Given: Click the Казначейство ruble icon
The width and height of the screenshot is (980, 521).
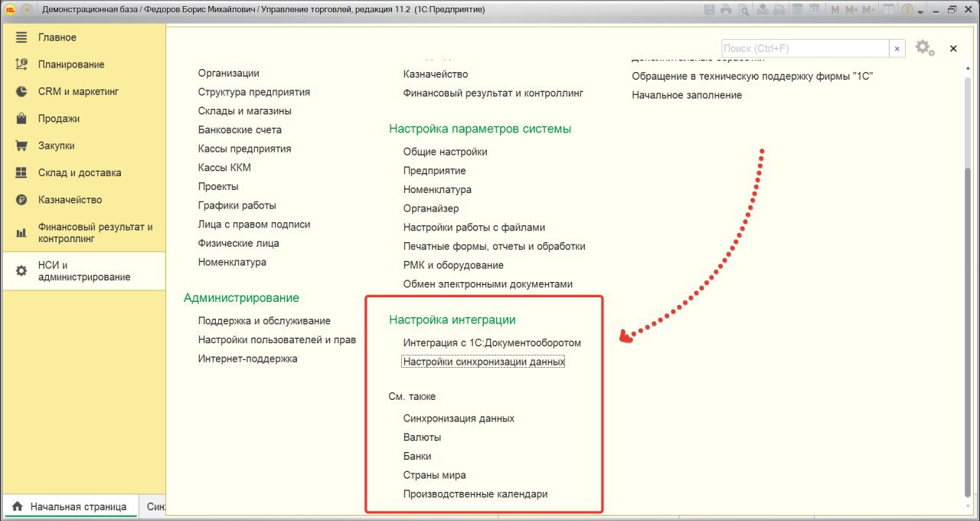Looking at the screenshot, I should click(x=21, y=200).
